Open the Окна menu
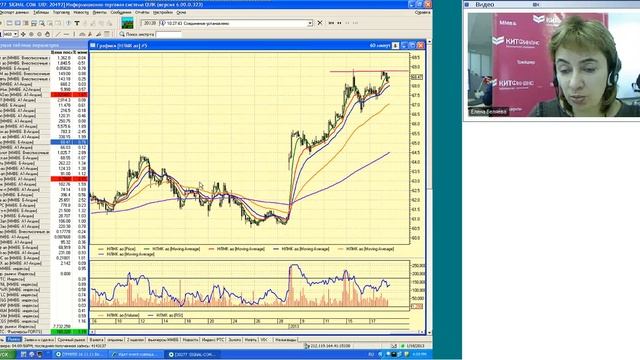 pyautogui.click(x=181, y=13)
